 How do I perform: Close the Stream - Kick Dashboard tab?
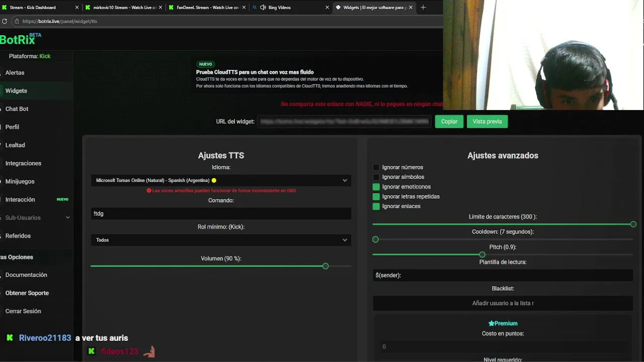coord(77,8)
